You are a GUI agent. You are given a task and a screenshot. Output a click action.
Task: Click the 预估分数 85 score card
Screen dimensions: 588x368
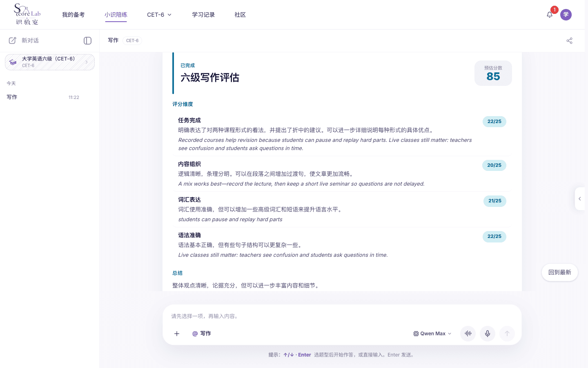[493, 73]
